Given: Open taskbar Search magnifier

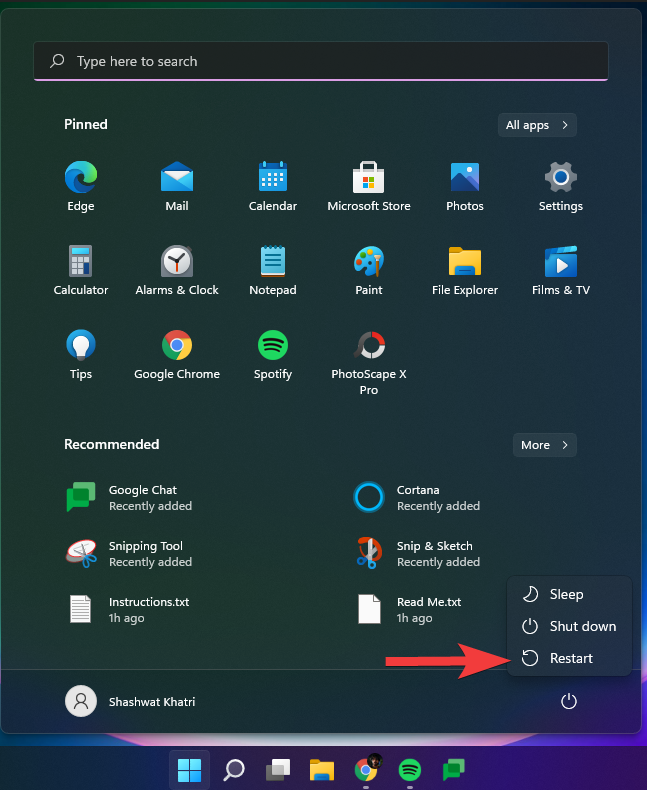Looking at the screenshot, I should pos(234,770).
